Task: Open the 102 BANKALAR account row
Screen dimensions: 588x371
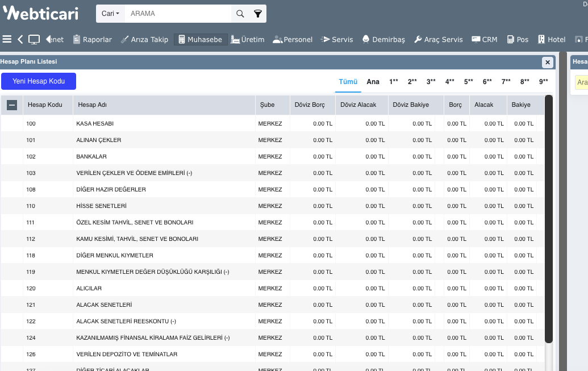Action: (x=91, y=156)
